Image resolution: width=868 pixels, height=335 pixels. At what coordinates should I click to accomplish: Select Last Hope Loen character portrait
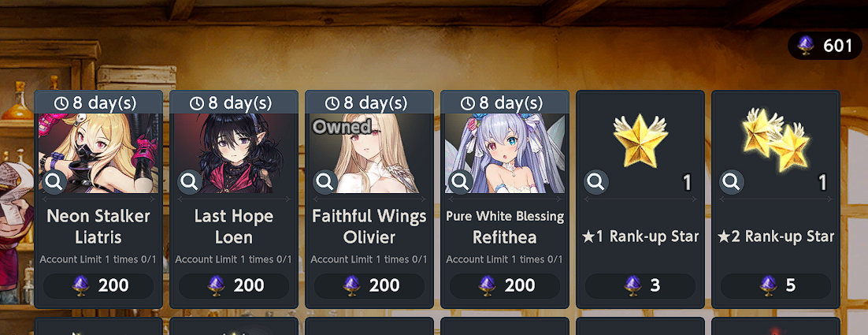[x=234, y=154]
